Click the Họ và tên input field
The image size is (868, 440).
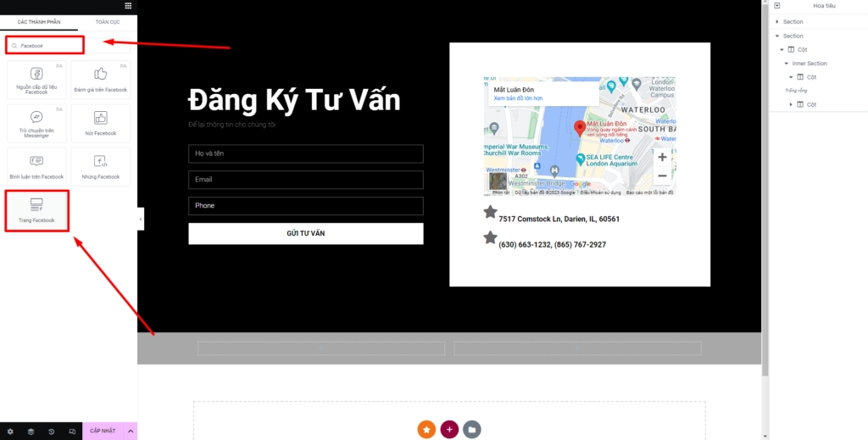coord(305,153)
